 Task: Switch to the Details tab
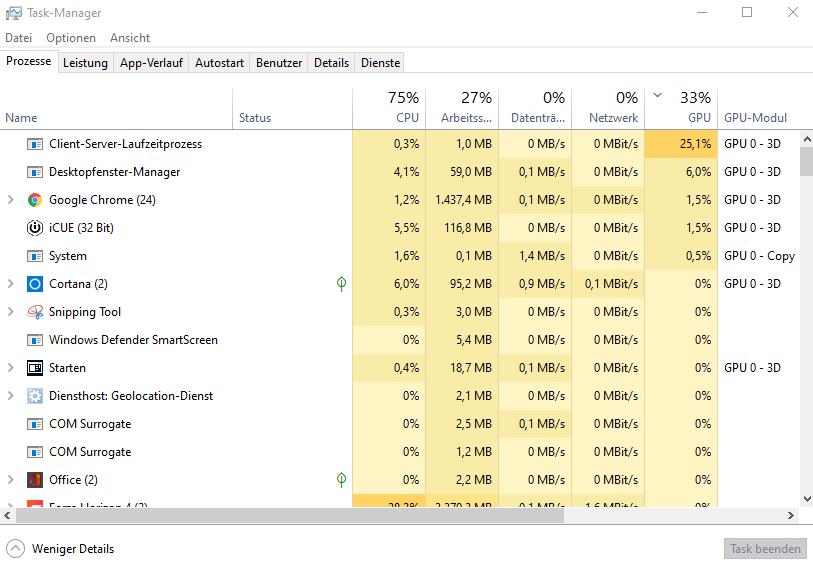point(331,63)
